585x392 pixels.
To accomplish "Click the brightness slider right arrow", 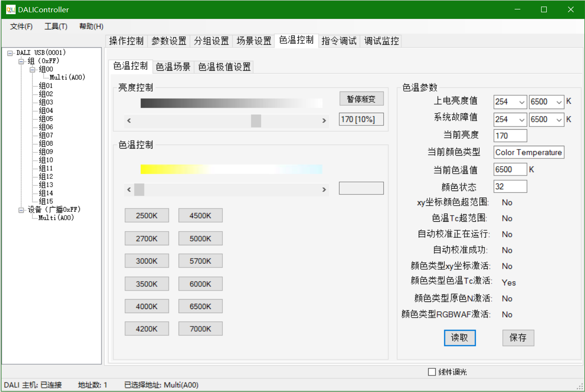I will click(x=324, y=121).
